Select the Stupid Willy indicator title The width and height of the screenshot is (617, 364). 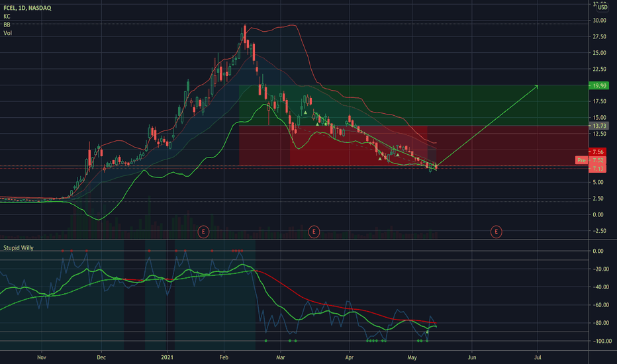tap(19, 248)
